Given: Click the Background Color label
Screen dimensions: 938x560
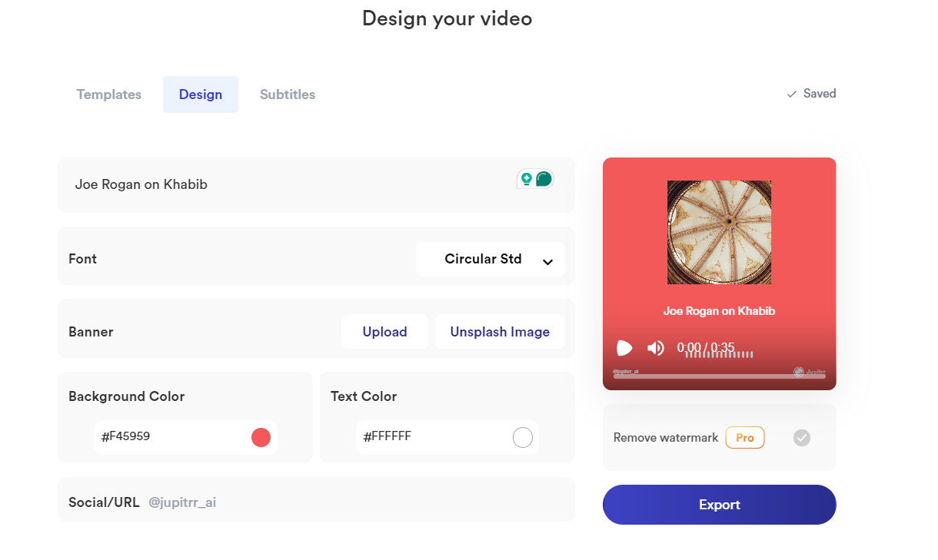Looking at the screenshot, I should tap(127, 396).
